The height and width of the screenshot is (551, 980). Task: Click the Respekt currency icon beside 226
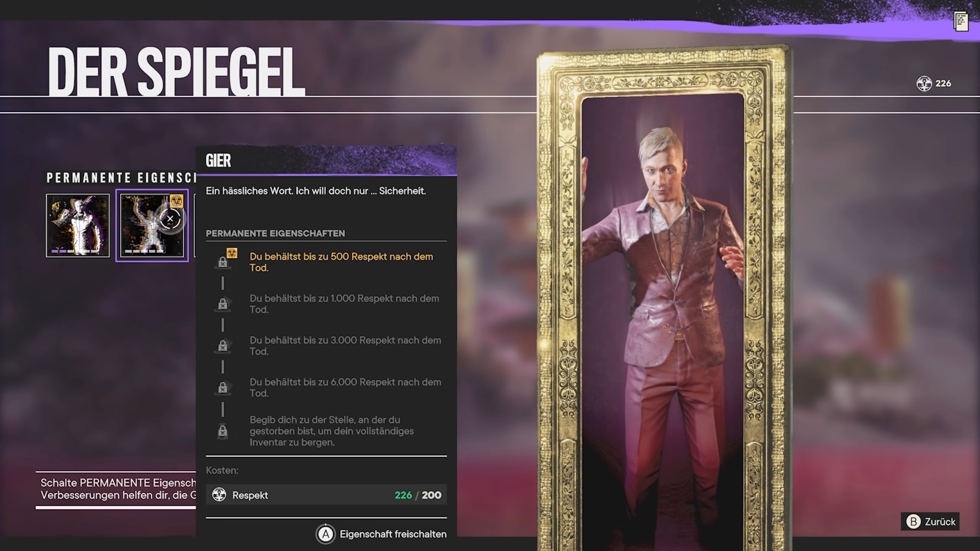pyautogui.click(x=924, y=84)
